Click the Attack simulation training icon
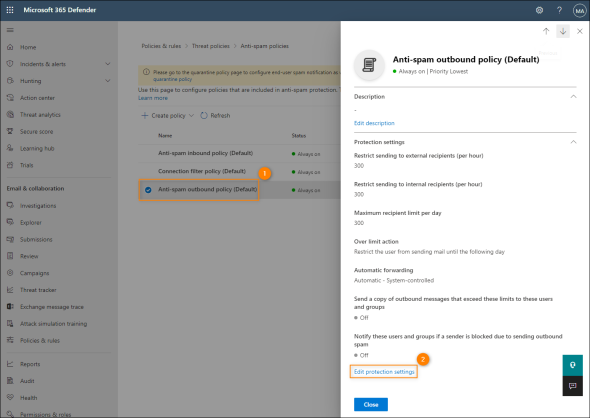The height and width of the screenshot is (418, 590). [10, 324]
